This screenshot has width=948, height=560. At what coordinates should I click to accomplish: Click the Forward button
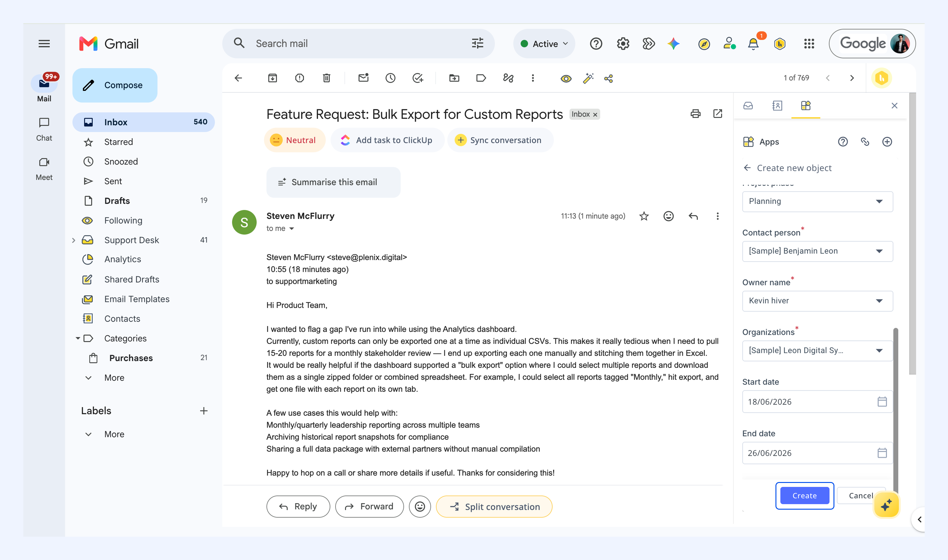point(369,506)
